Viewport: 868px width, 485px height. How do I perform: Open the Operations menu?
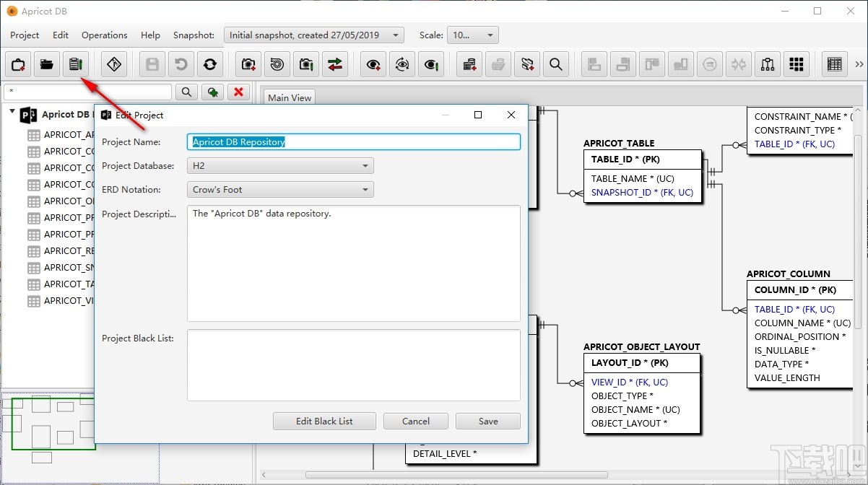(105, 35)
